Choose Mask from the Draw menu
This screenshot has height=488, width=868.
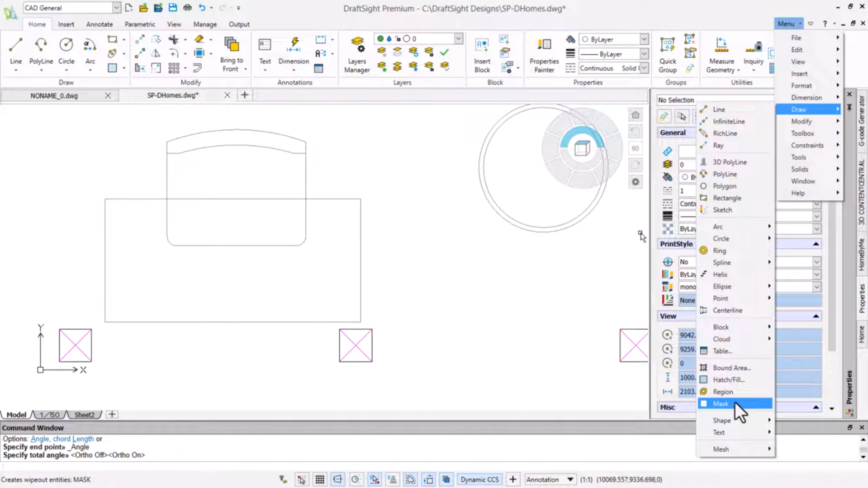(x=721, y=403)
